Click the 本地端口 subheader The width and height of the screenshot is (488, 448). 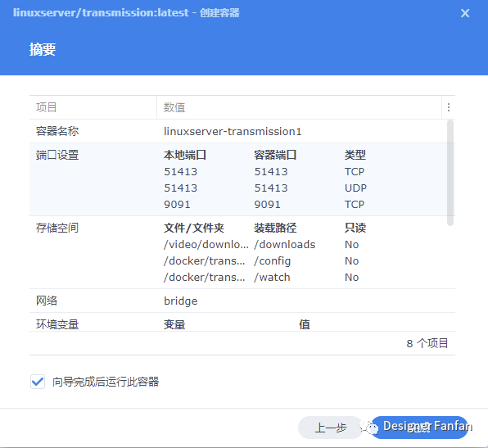point(185,155)
